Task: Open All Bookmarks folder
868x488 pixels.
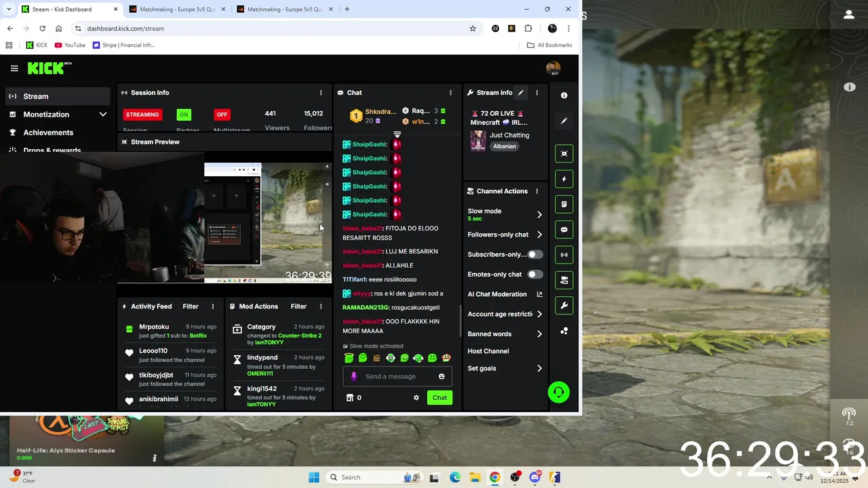Action: [x=549, y=45]
